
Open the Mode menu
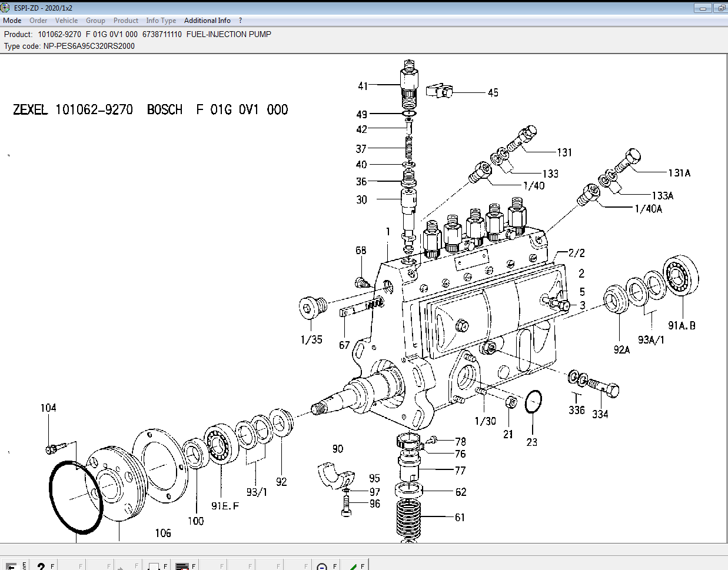tap(12, 21)
